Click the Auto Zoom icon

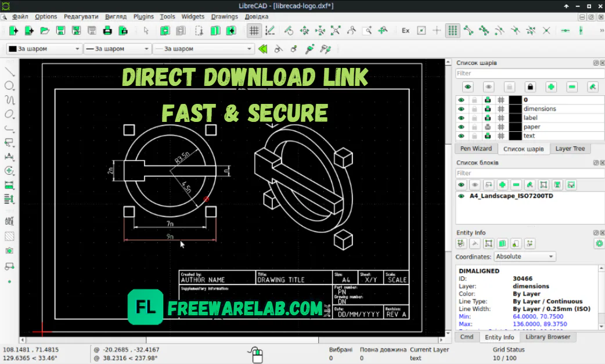pyautogui.click(x=336, y=30)
